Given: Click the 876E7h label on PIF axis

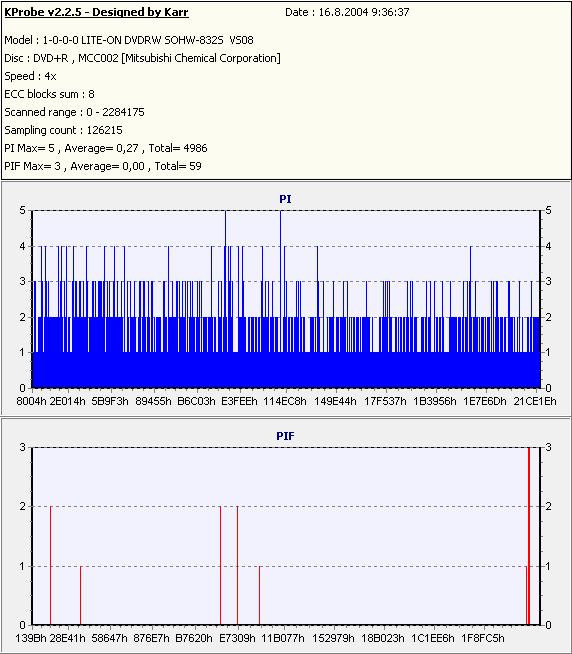Looking at the screenshot, I should pos(151,638).
